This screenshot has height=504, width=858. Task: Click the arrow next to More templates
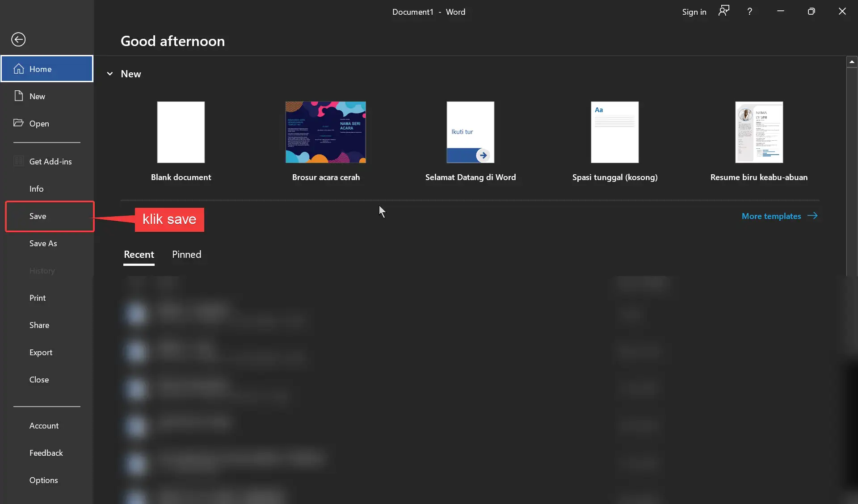812,216
